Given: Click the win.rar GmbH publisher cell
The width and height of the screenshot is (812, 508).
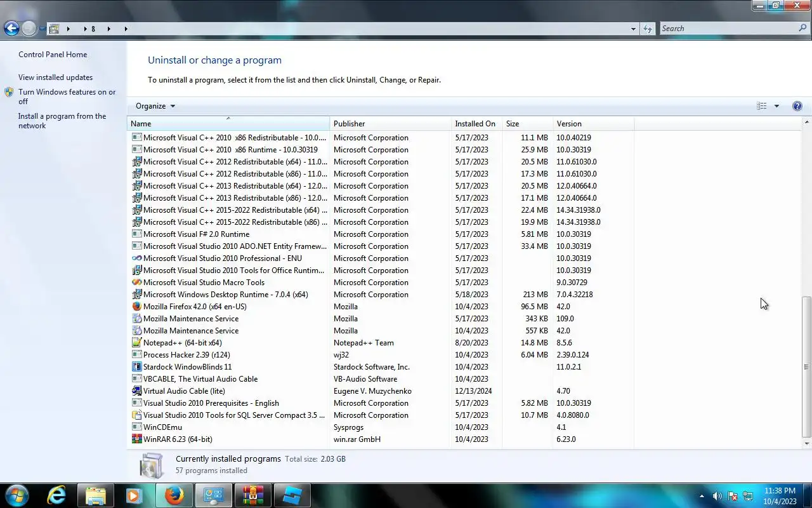Looking at the screenshot, I should point(357,439).
